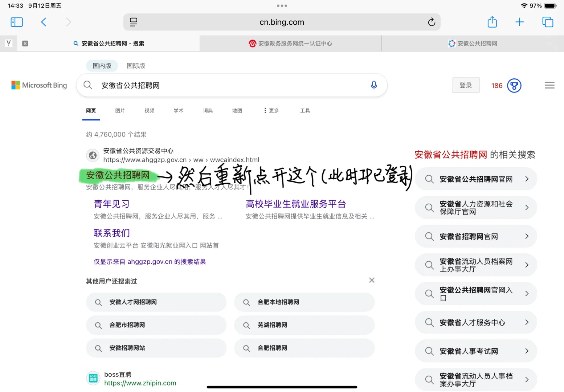
Task: Select the 学术 results tab
Action: 179,111
